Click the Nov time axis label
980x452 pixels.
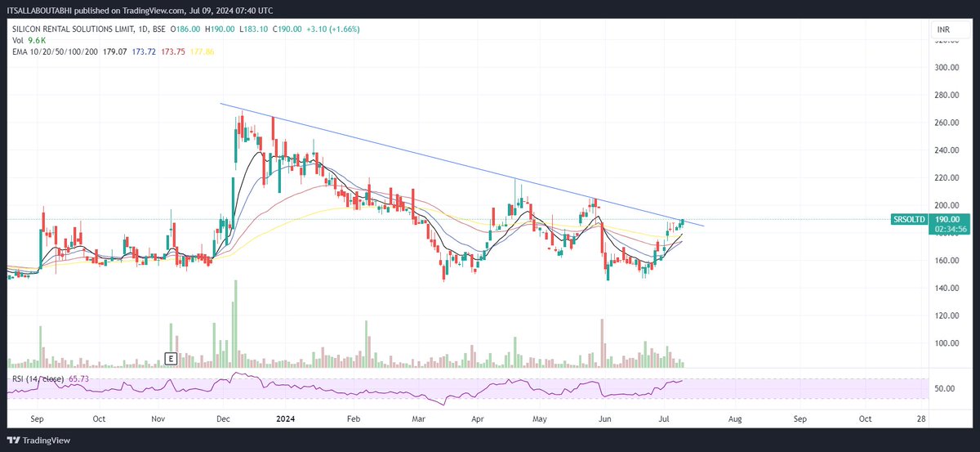click(x=159, y=418)
